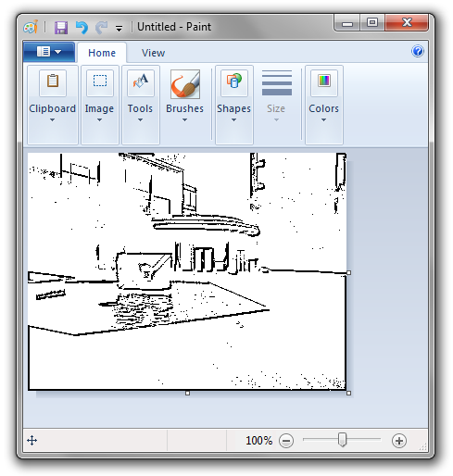Click the zoom out minus button

pos(286,441)
